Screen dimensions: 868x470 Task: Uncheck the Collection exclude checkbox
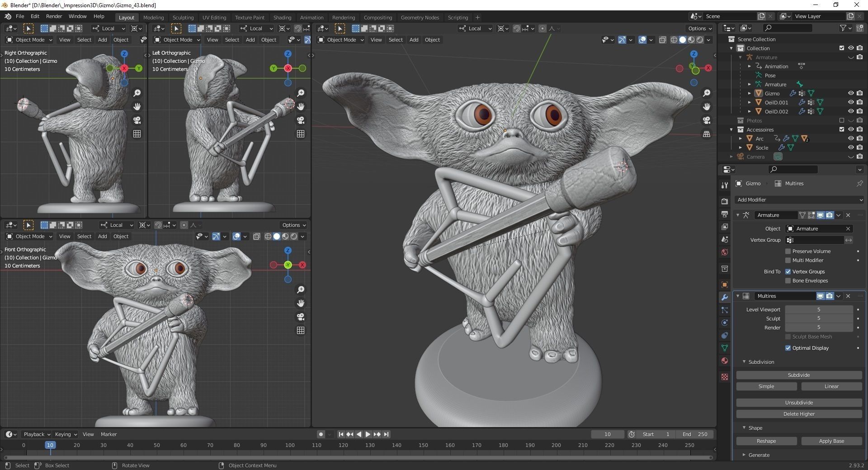[x=841, y=48]
